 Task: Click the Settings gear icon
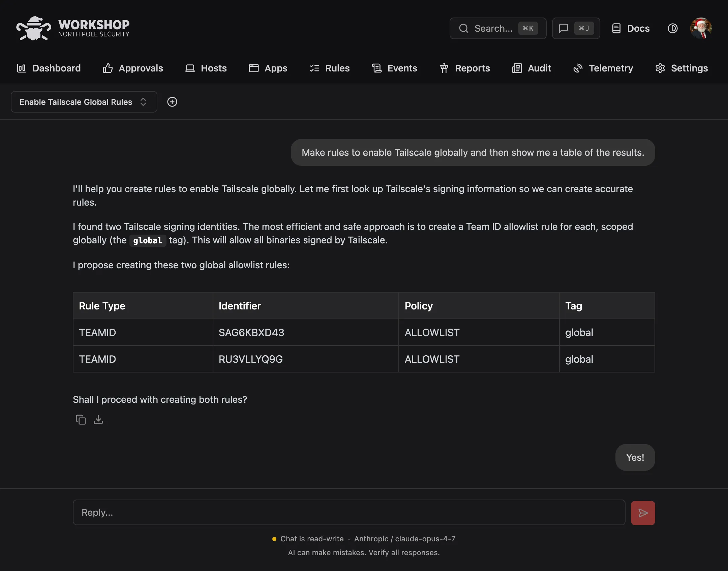pos(660,68)
